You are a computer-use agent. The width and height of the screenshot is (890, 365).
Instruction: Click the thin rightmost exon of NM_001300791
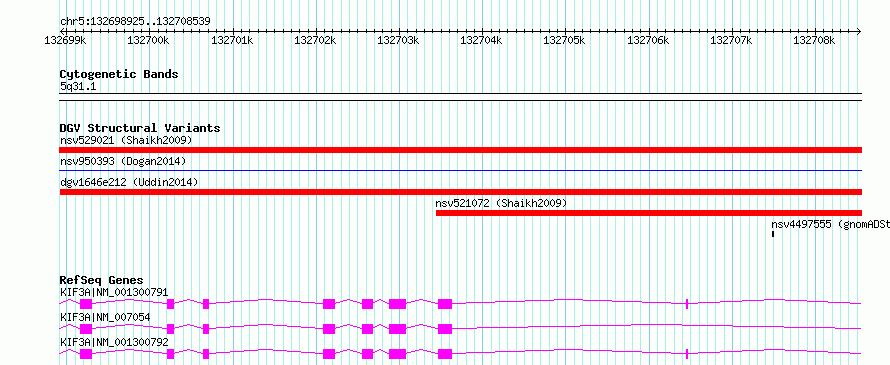coord(687,304)
